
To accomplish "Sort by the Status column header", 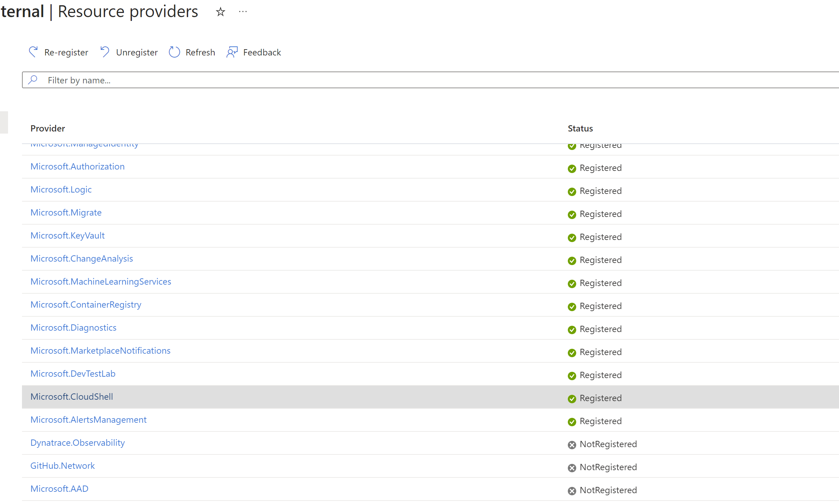I will [x=580, y=128].
